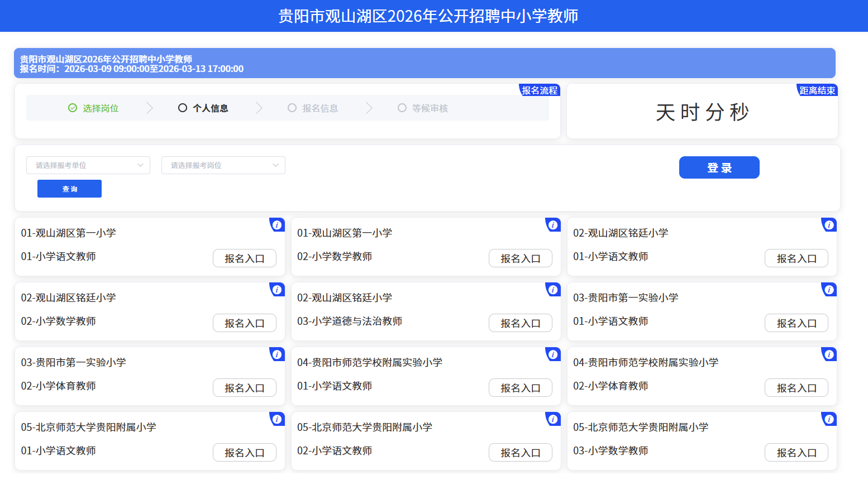Click info icon for 贵阳市第一实验小学 01-小学语文教师
Image resolution: width=868 pixels, height=480 pixels.
point(829,290)
